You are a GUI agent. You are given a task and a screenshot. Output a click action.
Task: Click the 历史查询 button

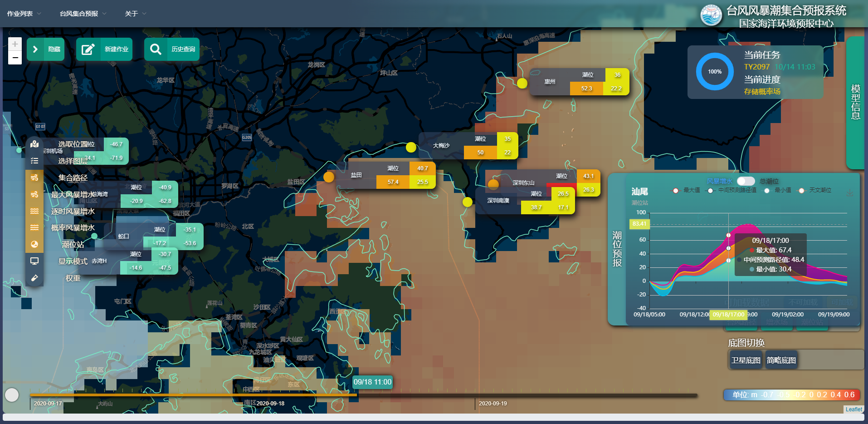(172, 49)
